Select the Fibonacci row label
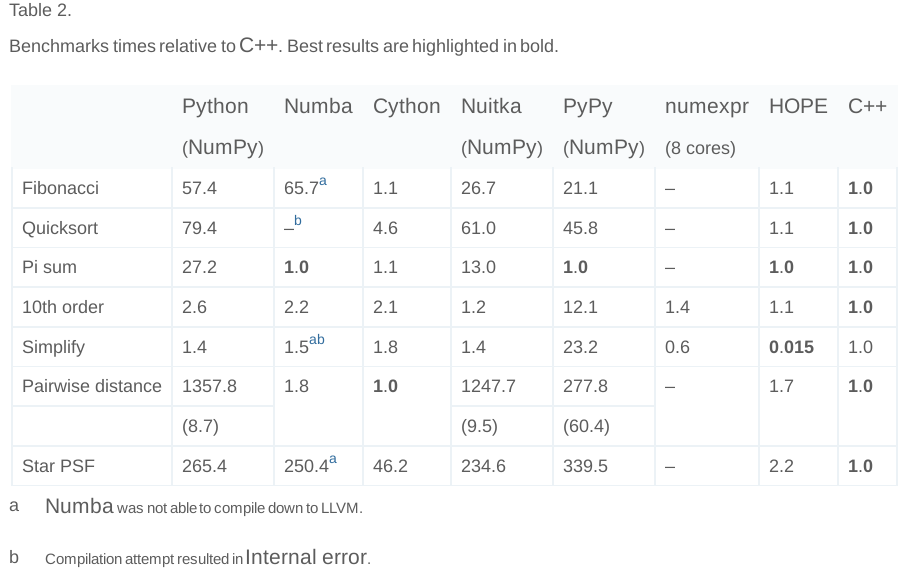905x572 pixels. [x=60, y=188]
